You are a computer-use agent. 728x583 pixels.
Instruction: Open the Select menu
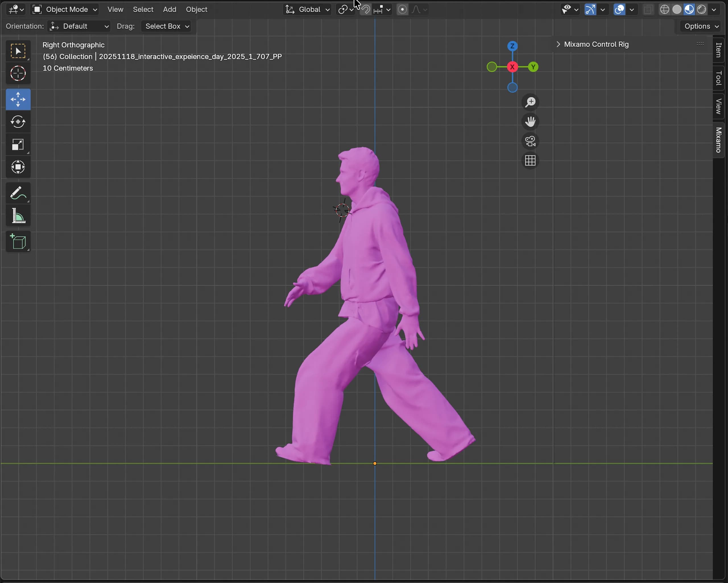pyautogui.click(x=143, y=9)
